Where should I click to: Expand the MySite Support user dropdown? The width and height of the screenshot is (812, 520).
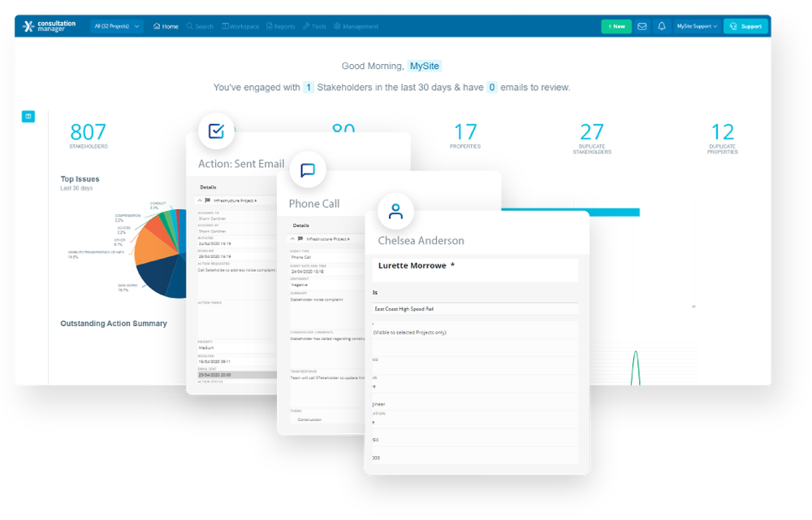[x=697, y=27]
